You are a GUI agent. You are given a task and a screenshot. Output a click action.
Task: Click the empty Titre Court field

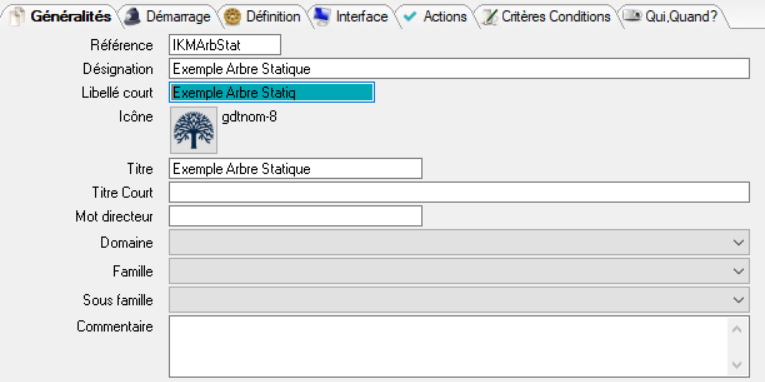tap(459, 192)
